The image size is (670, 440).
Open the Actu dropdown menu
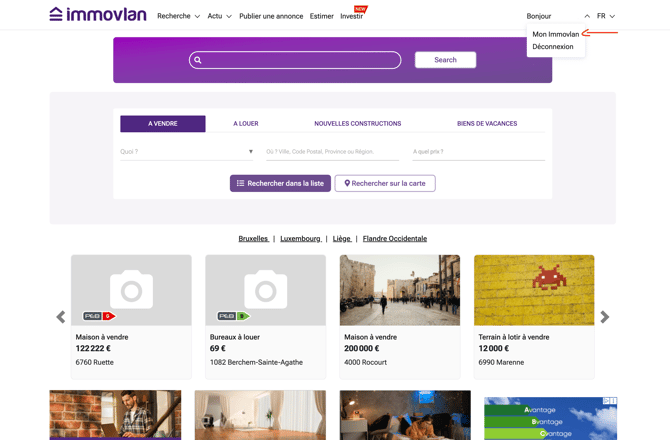[x=219, y=16]
